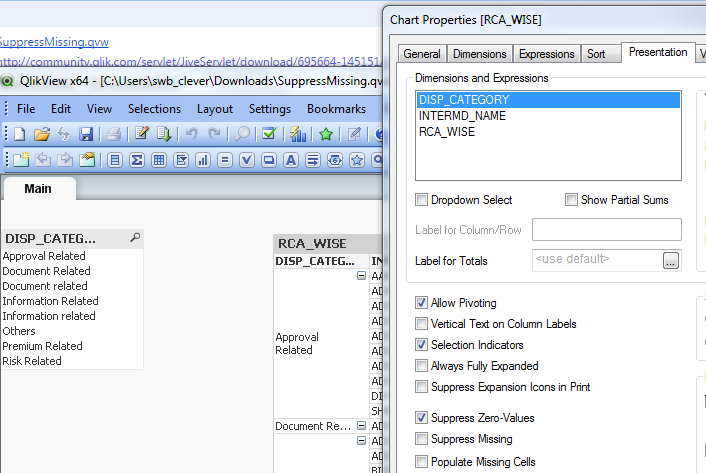The height and width of the screenshot is (473, 706).
Task: Create Current Selections Box check icon
Action: click(247, 160)
